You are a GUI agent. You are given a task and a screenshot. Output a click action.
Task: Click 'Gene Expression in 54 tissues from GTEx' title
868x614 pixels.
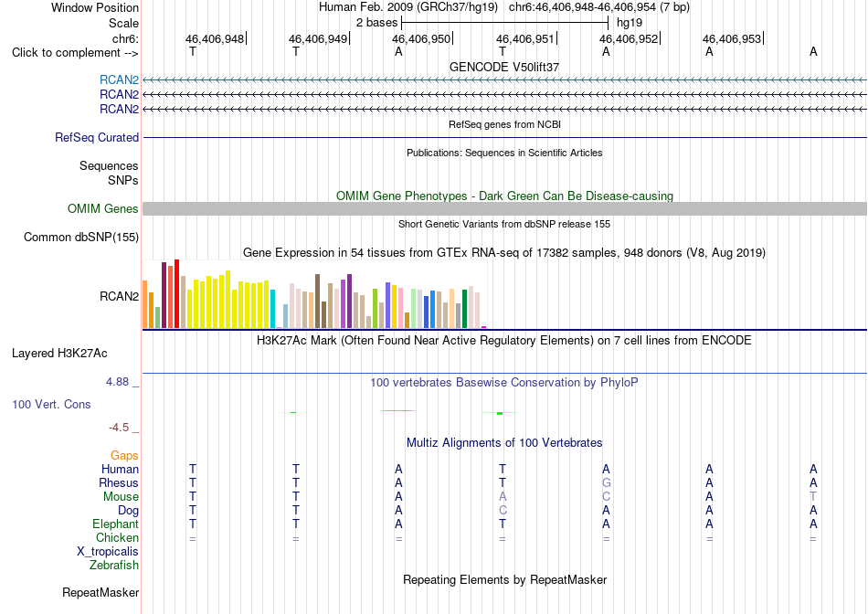pyautogui.click(x=504, y=253)
